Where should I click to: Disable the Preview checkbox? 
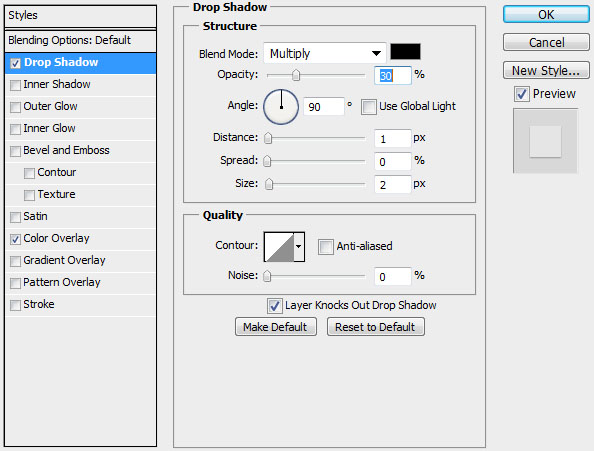[522, 94]
